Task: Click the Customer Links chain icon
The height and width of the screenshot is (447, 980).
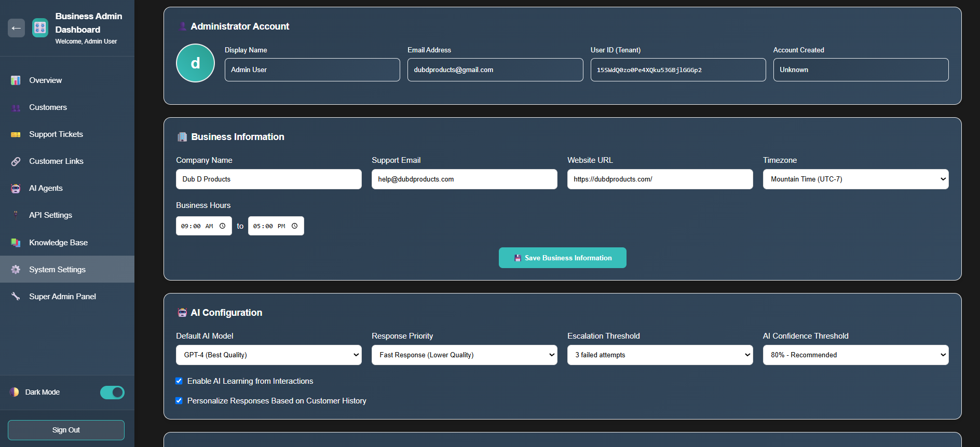Action: coord(16,161)
